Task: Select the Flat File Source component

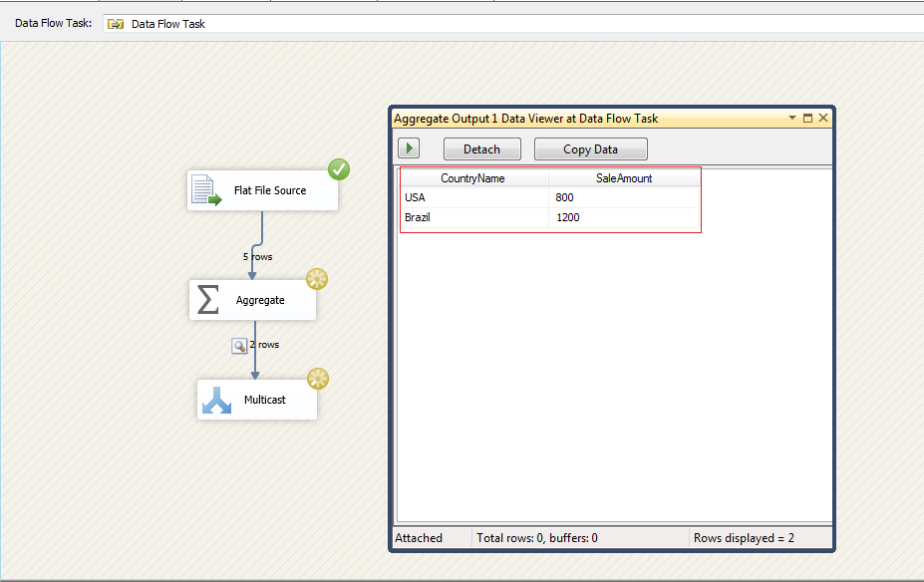Action: click(x=262, y=190)
